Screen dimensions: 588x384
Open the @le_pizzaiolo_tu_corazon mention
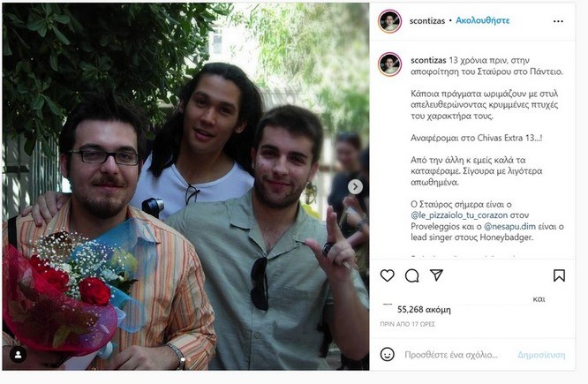[459, 215]
